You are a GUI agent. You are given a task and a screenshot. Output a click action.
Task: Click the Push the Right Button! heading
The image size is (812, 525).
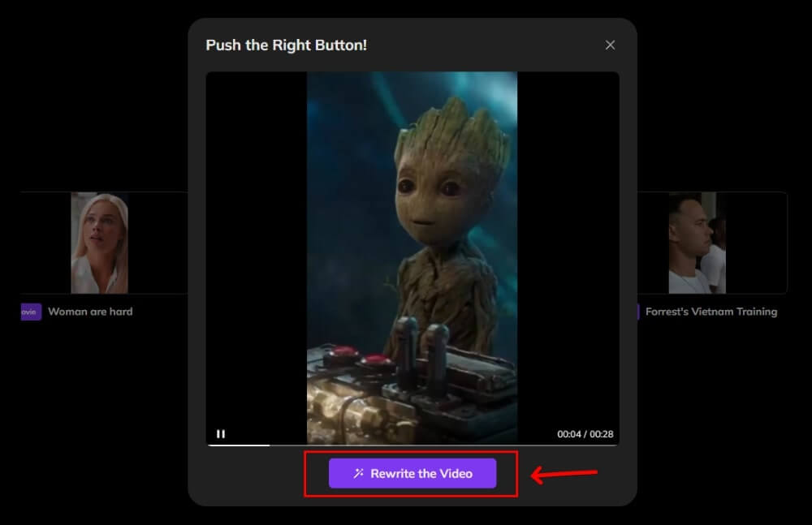(286, 45)
